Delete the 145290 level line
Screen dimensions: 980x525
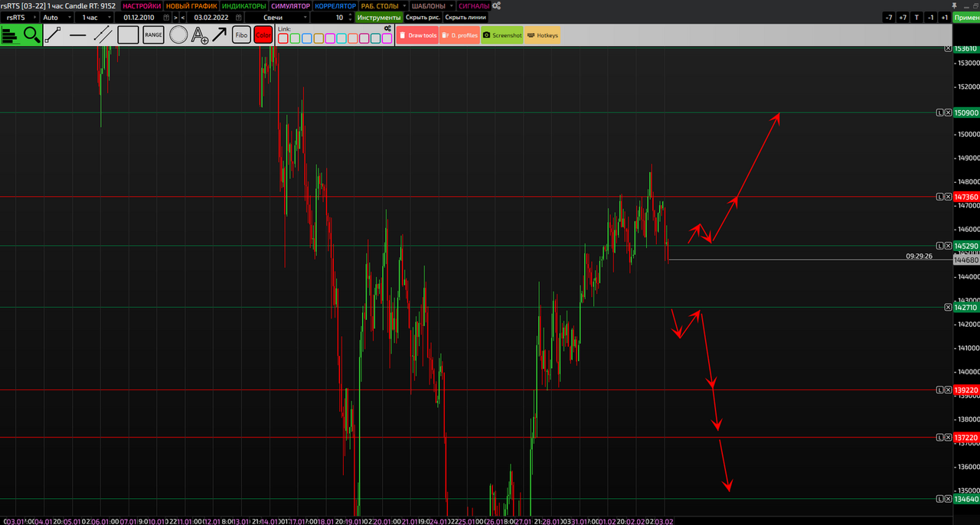coord(948,246)
